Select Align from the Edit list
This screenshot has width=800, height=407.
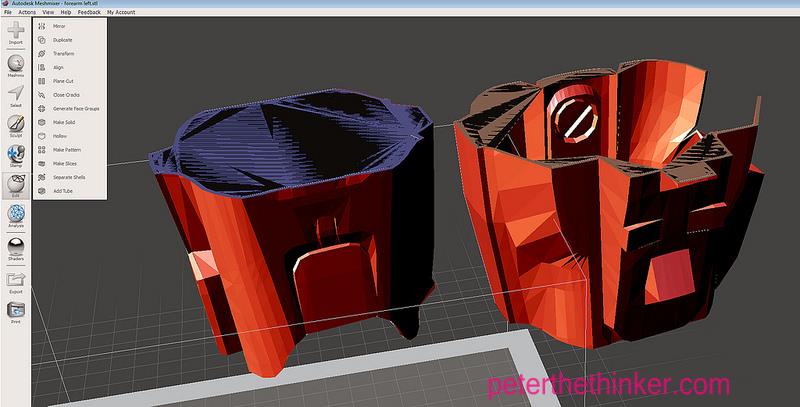pos(70,67)
